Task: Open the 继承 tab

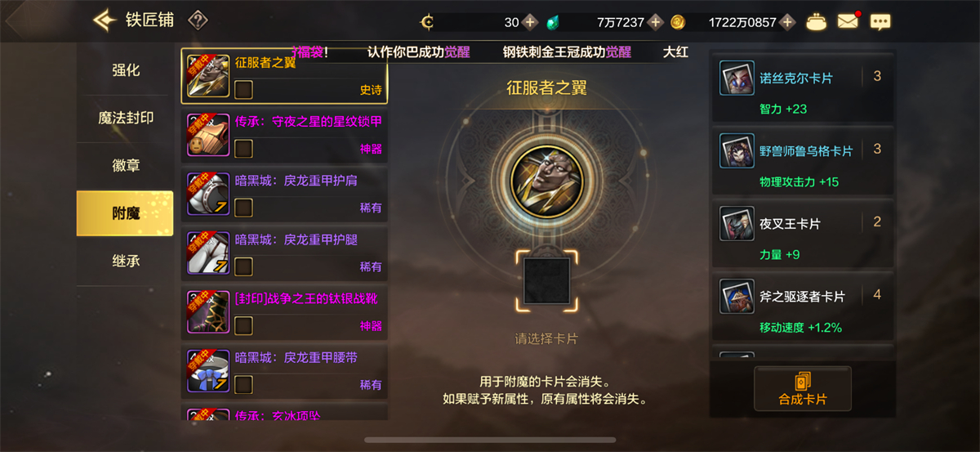Action: [126, 262]
